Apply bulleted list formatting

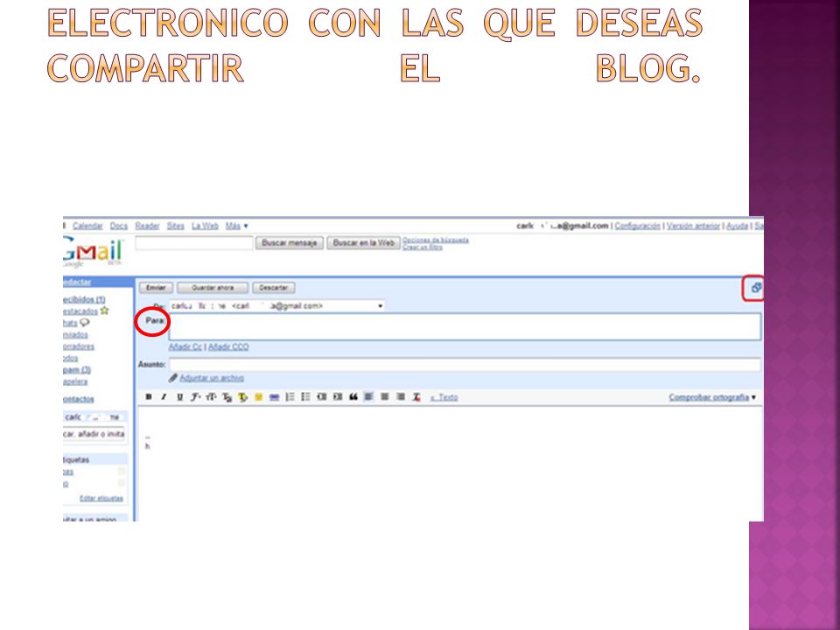(x=305, y=397)
